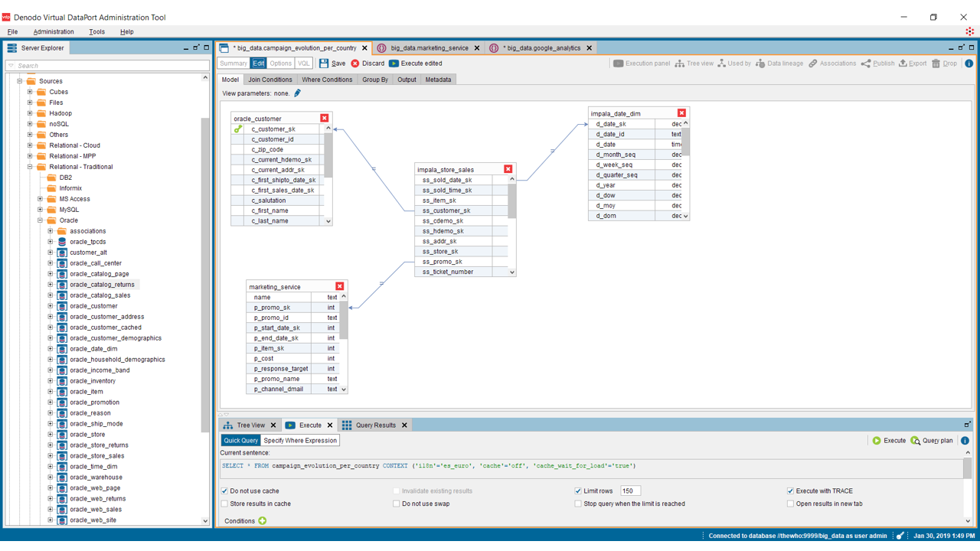Toggle the Do not use cache checkbox

click(x=224, y=491)
